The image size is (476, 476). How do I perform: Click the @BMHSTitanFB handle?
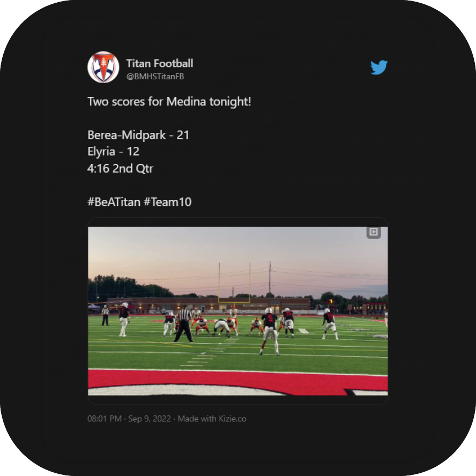click(x=155, y=77)
